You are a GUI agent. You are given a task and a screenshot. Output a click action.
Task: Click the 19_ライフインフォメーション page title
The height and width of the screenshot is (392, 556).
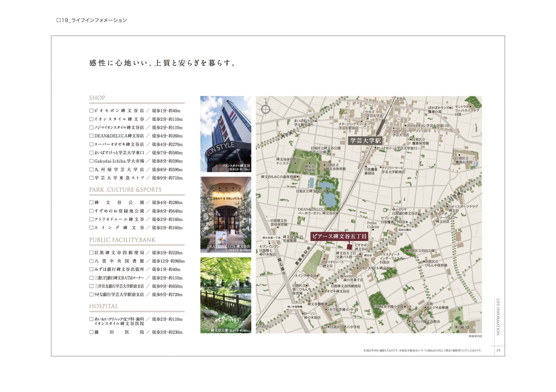92,20
